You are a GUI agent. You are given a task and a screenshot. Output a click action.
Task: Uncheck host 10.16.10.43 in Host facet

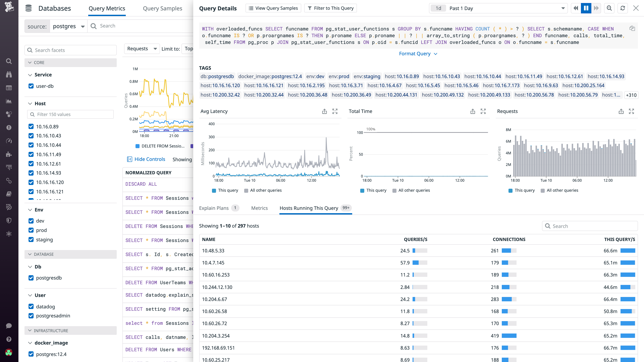[31, 136]
